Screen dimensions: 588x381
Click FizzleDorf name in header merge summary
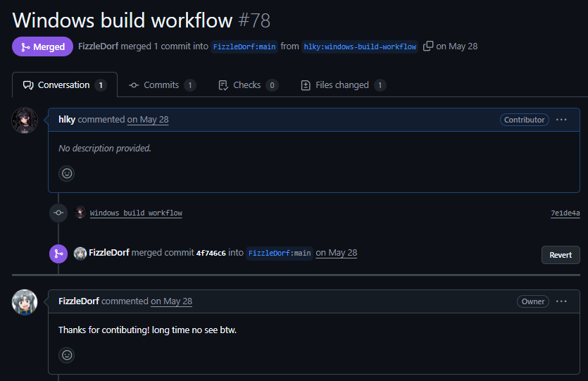pyautogui.click(x=99, y=46)
